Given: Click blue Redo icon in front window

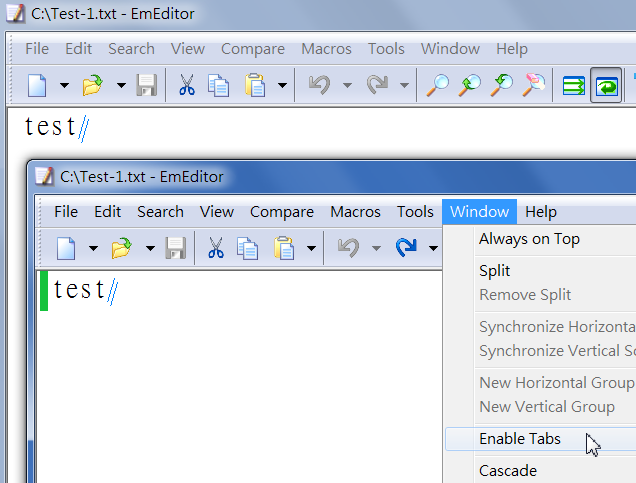Looking at the screenshot, I should point(406,248).
